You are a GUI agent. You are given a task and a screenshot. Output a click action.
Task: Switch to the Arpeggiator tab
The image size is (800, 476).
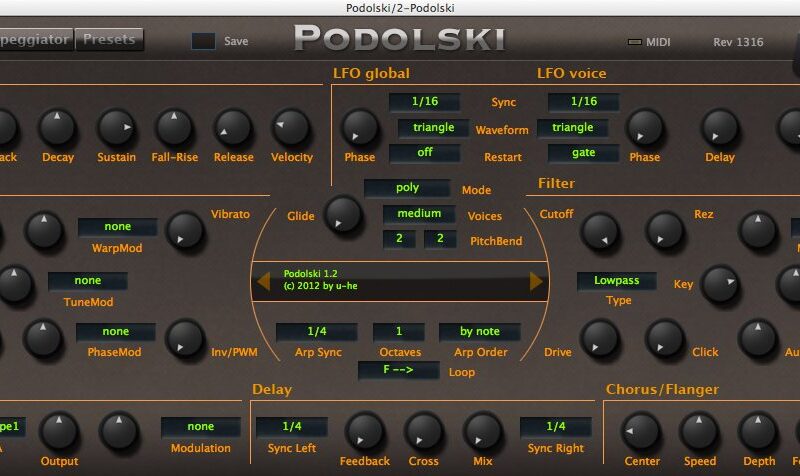pos(34,40)
